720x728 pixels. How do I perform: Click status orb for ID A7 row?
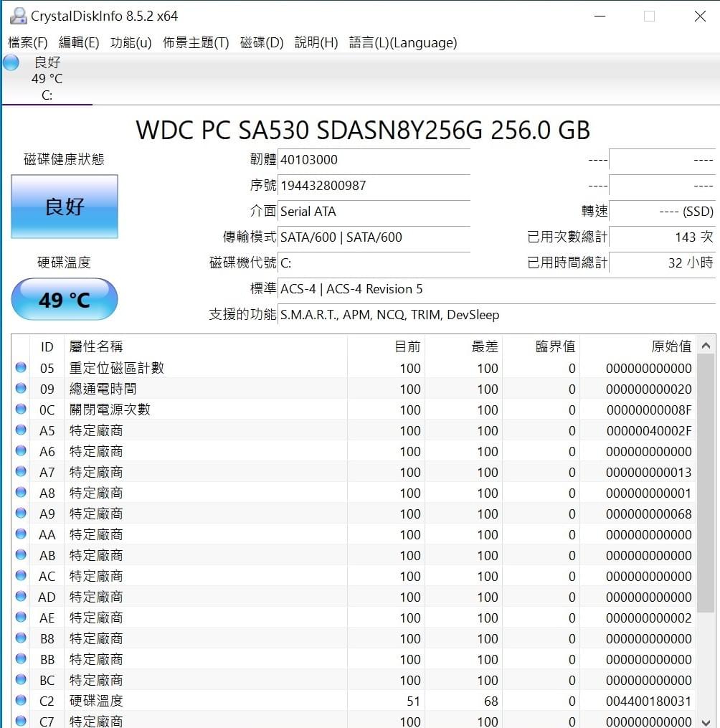(x=21, y=471)
